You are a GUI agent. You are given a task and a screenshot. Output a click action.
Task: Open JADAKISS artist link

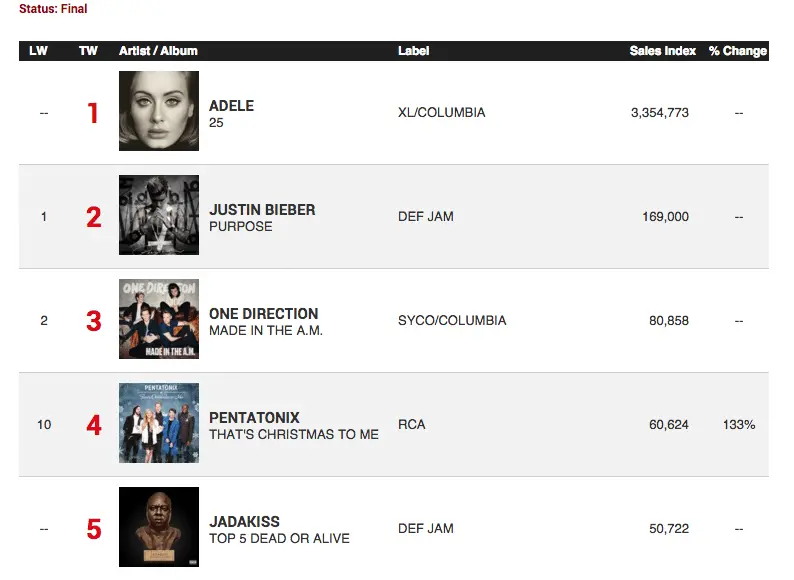pos(244,521)
